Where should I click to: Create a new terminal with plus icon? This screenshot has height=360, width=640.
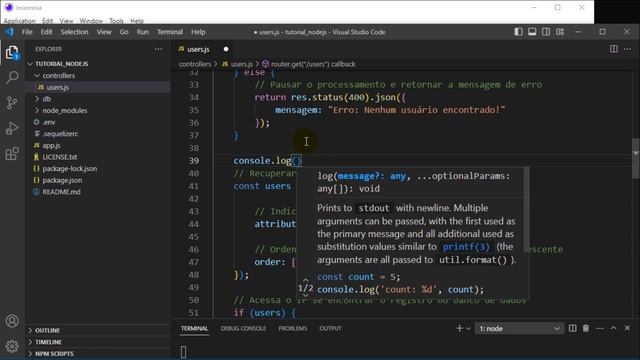[459, 328]
